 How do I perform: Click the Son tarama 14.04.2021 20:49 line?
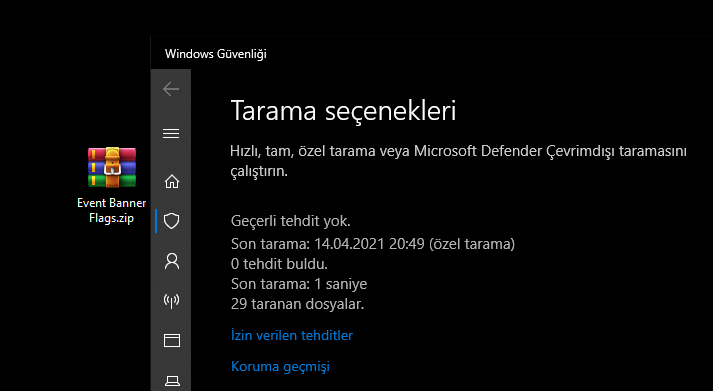tap(373, 244)
